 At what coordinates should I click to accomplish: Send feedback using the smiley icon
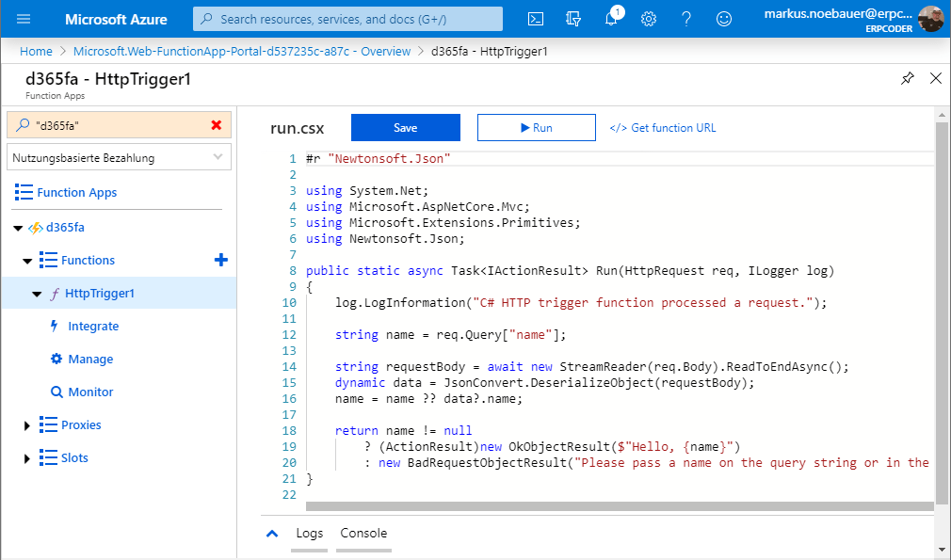click(724, 19)
